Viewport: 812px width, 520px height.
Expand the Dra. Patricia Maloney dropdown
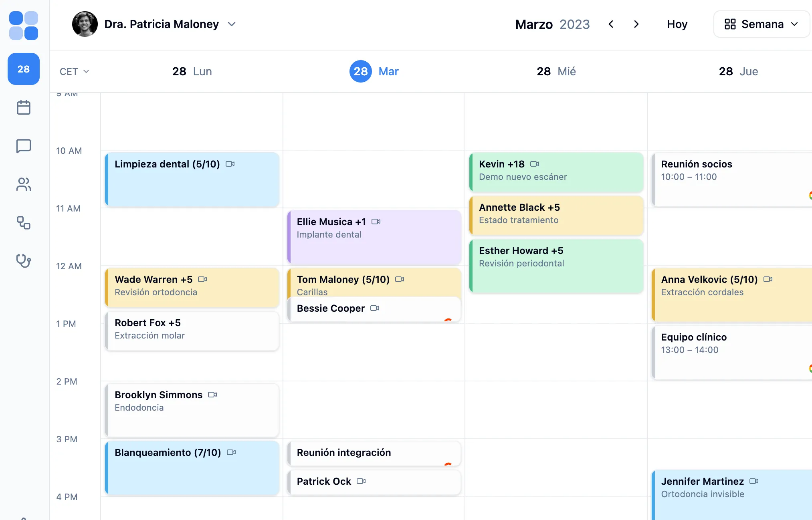click(x=232, y=24)
